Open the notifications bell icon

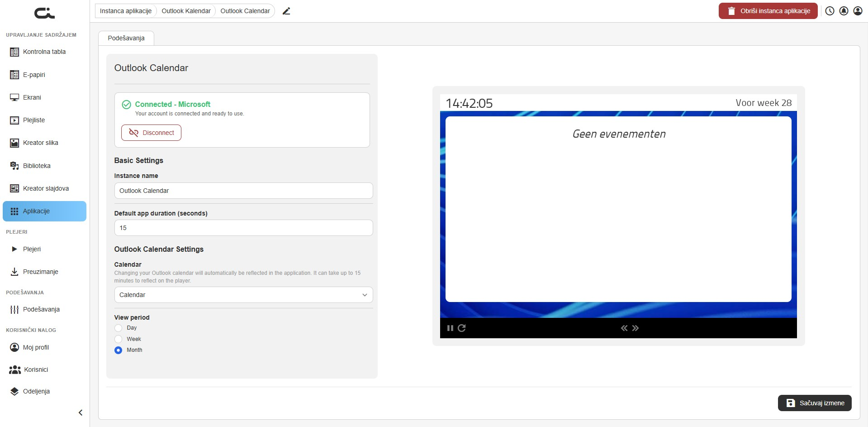(x=844, y=11)
